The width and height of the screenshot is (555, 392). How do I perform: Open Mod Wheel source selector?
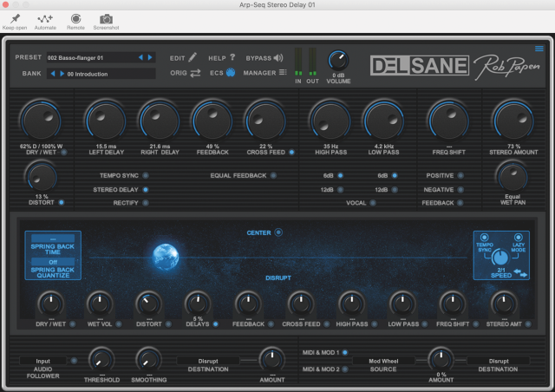383,361
